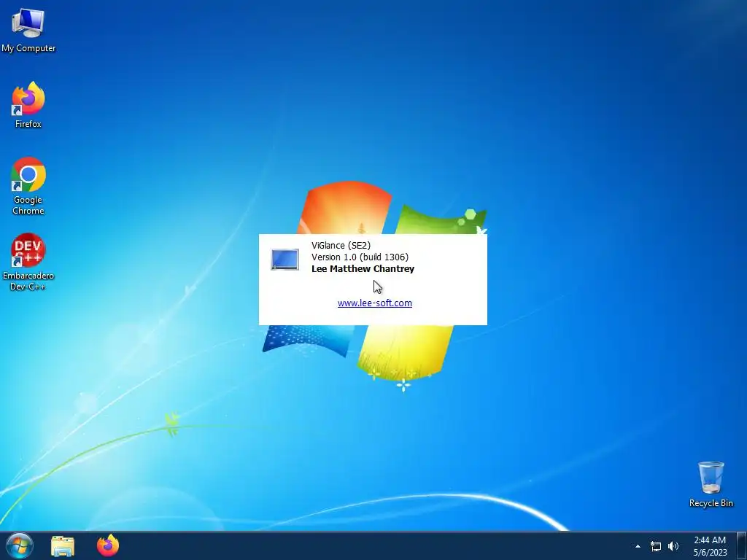Image resolution: width=747 pixels, height=560 pixels.
Task: Select the Embarcadero Dev-C++ shortcut
Action: click(x=28, y=262)
